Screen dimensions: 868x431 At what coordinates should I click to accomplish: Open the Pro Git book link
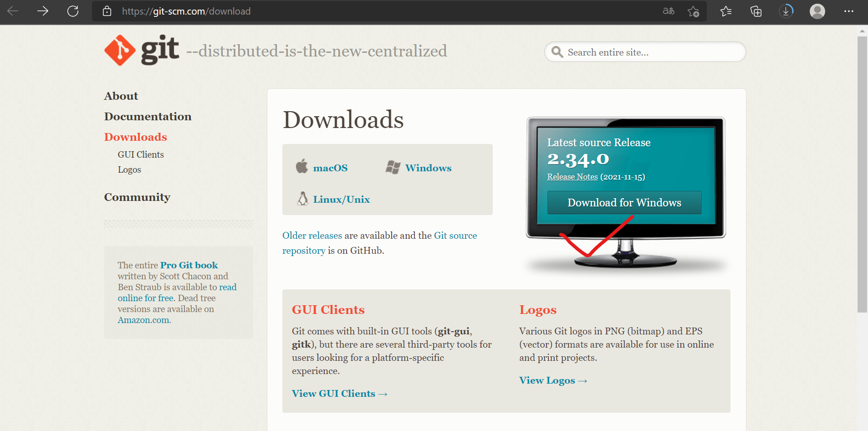click(189, 265)
